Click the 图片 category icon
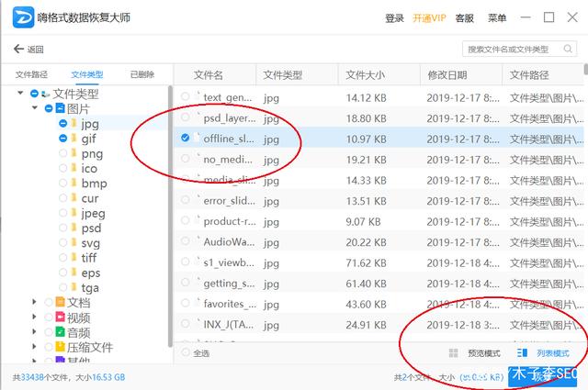This screenshot has width=588, height=390. pos(61,108)
